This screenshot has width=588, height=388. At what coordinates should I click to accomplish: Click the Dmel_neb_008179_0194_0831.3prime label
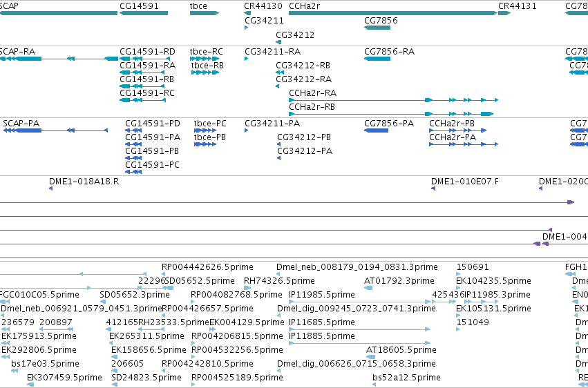pos(357,266)
